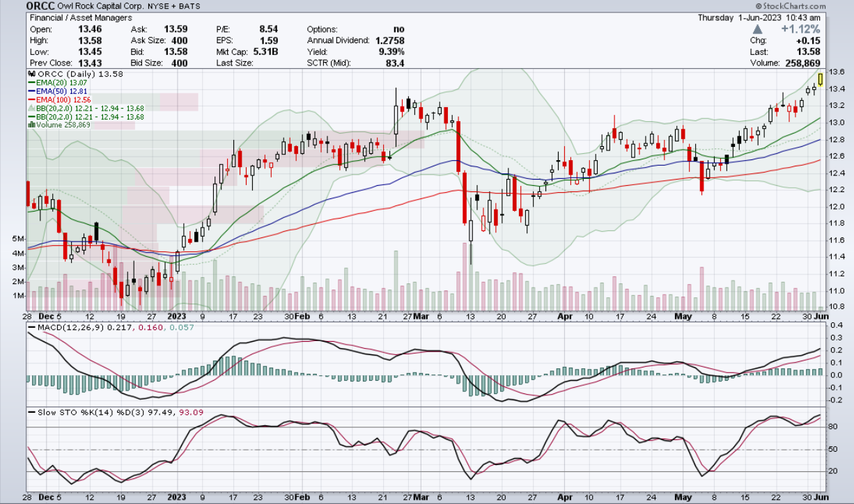Click the Chg value +0.15

point(808,40)
